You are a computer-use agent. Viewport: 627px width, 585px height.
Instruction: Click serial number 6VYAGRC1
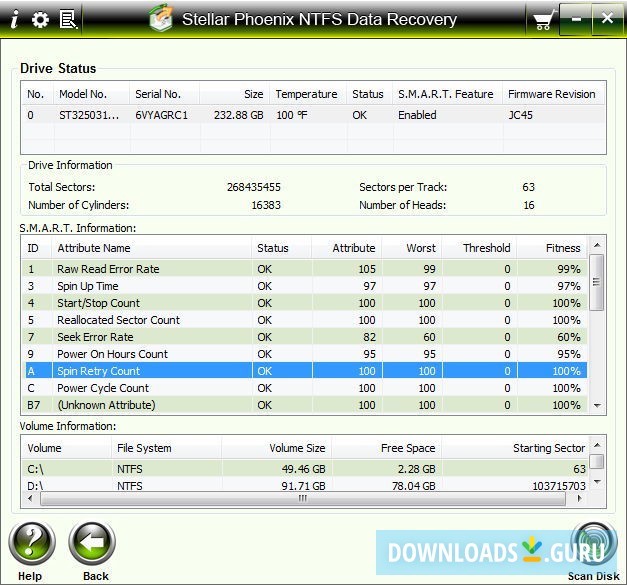pos(162,115)
